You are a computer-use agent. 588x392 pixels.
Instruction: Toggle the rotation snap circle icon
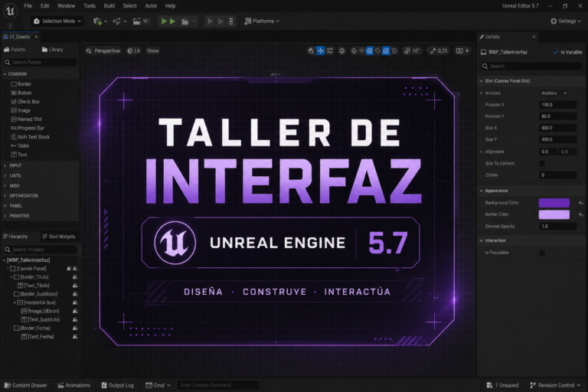tap(377, 51)
